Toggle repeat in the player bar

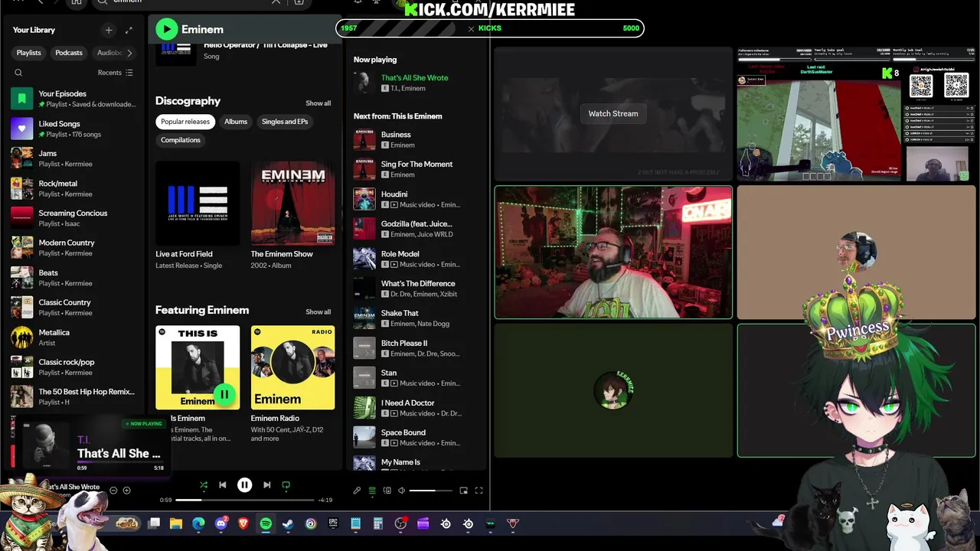point(286,485)
